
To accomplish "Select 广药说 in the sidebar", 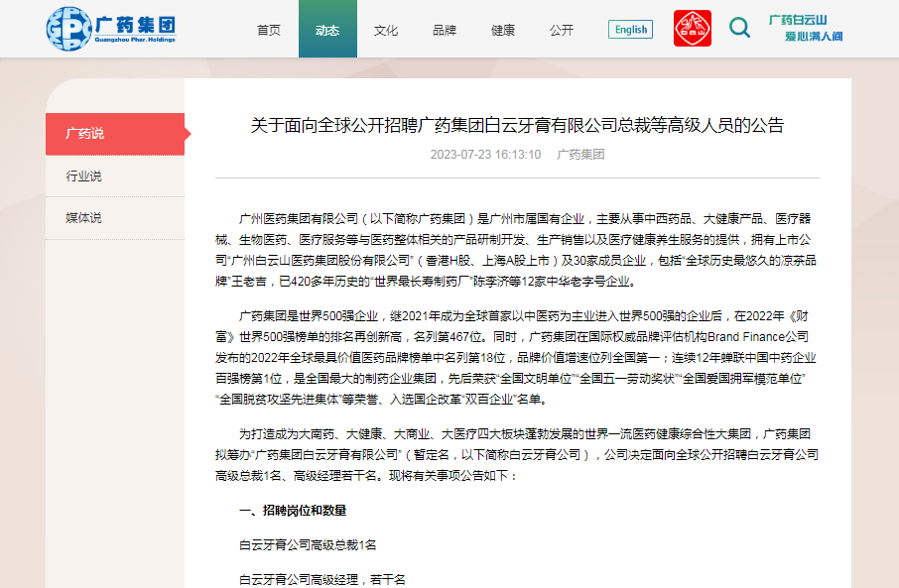I will [x=115, y=134].
